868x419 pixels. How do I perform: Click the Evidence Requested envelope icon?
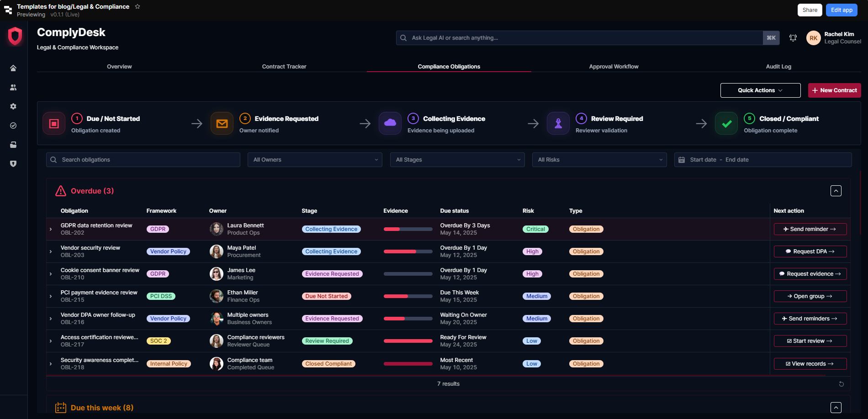pyautogui.click(x=222, y=124)
